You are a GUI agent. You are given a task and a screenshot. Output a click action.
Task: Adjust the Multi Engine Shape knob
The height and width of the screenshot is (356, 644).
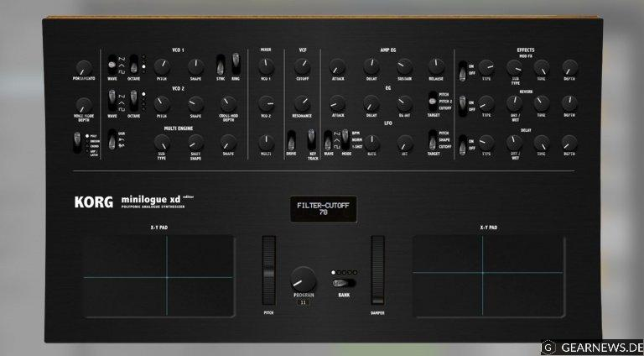(228, 143)
